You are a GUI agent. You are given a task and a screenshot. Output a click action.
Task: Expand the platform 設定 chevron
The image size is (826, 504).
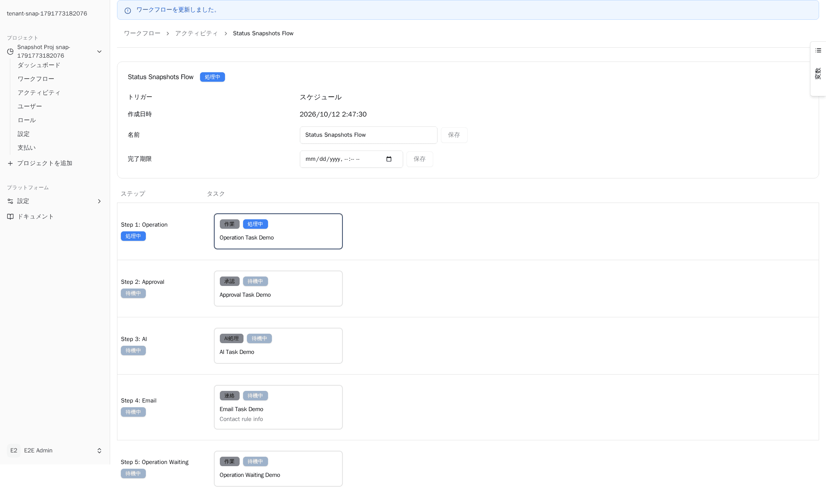99,201
